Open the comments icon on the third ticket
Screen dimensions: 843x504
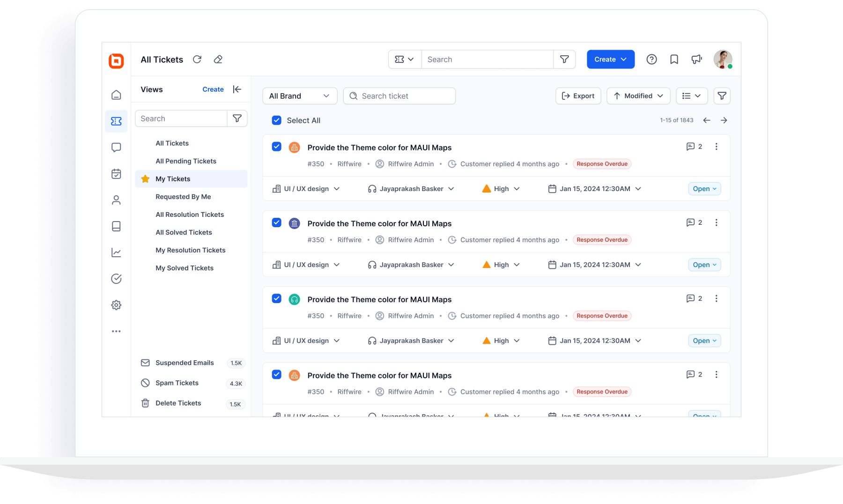[690, 298]
